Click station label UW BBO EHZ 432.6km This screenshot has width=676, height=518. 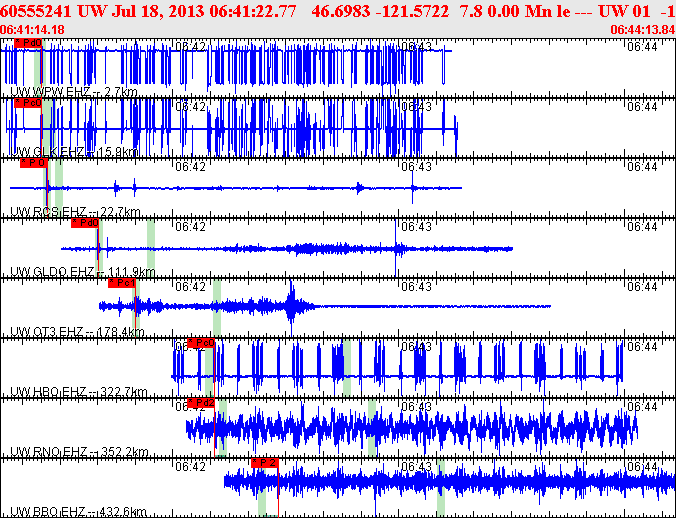point(78,512)
